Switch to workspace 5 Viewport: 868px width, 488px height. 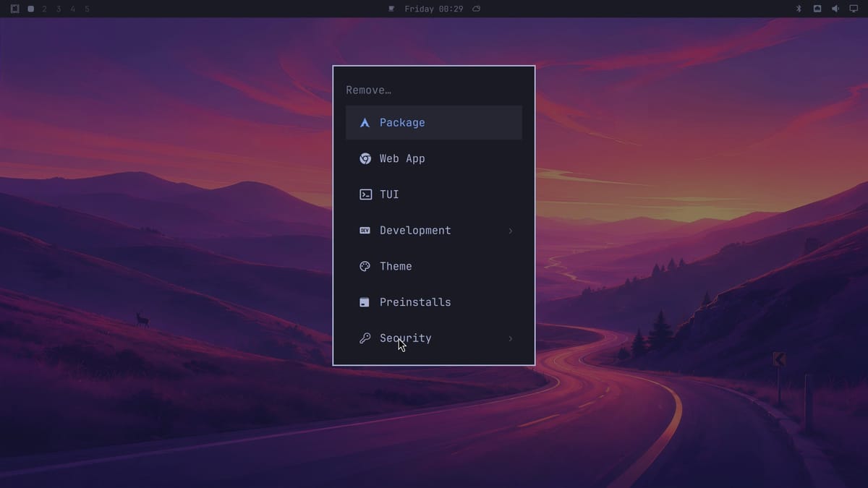[88, 9]
